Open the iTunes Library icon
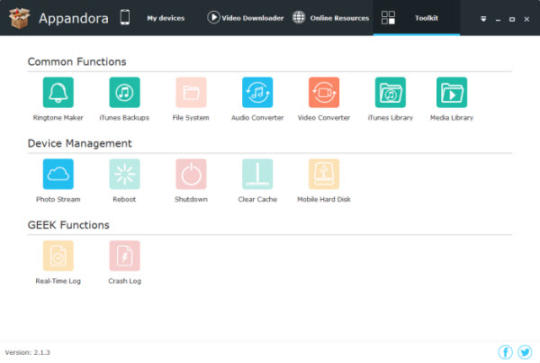Image resolution: width=540 pixels, height=363 pixels. coord(390,92)
